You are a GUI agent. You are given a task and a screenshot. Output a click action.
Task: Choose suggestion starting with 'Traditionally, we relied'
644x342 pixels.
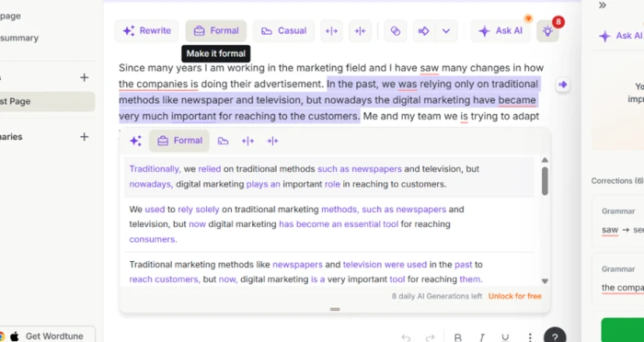click(x=329, y=177)
